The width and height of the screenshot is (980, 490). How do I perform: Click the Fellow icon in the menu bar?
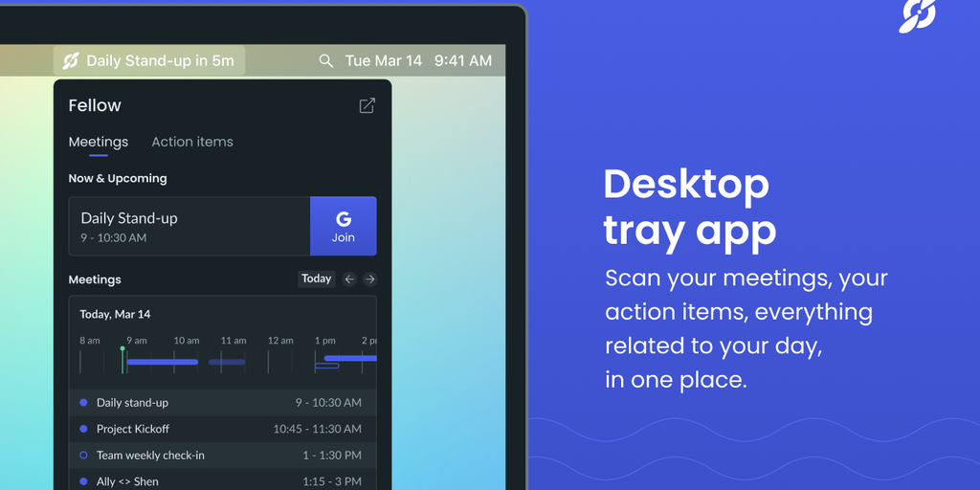tap(71, 60)
